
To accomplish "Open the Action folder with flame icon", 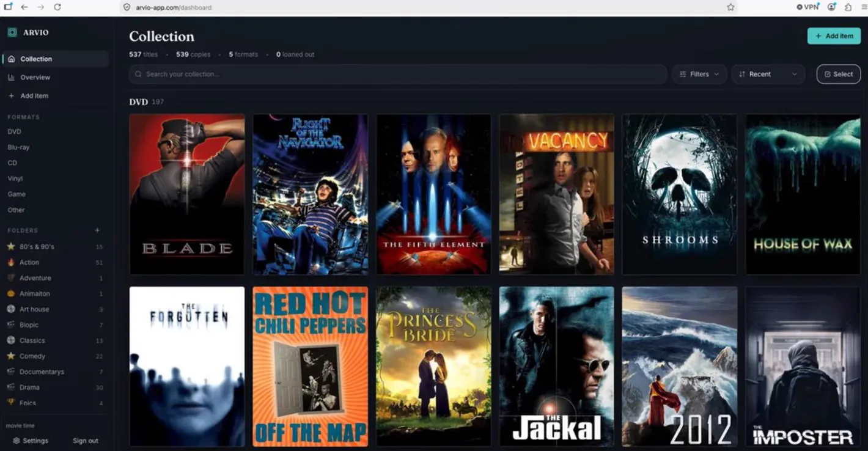I will [55, 262].
